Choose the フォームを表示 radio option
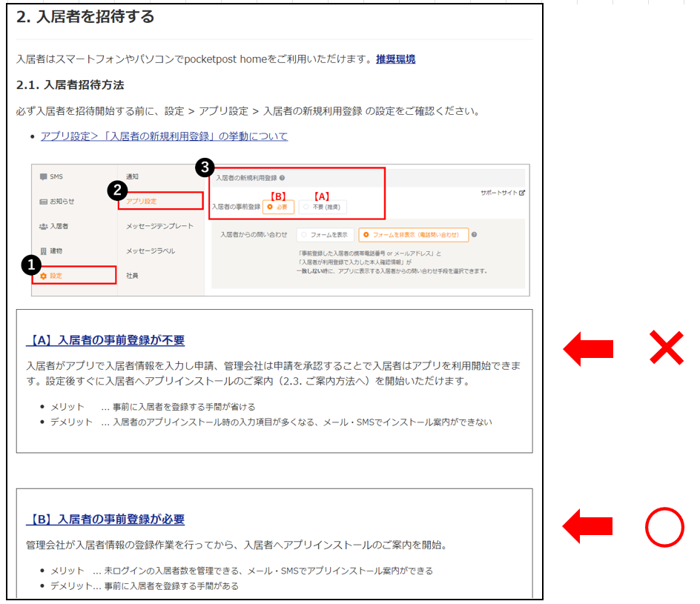700x604 pixels. (303, 235)
